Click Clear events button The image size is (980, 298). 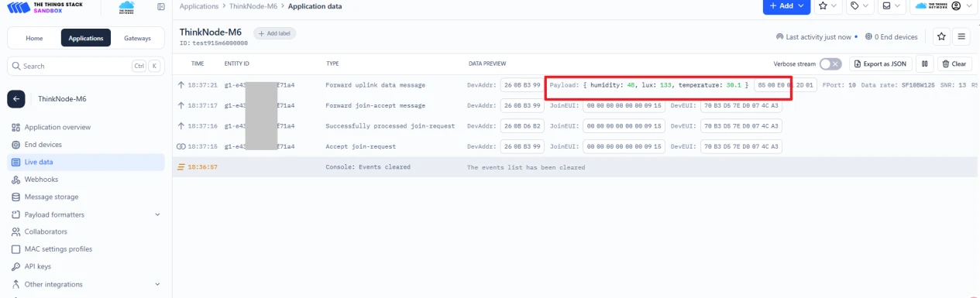954,64
